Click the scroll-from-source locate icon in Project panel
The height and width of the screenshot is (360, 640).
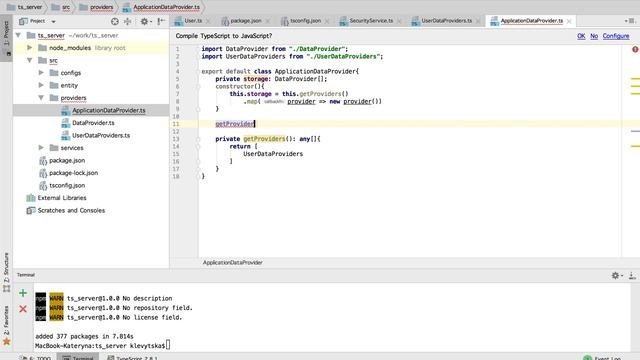point(115,21)
